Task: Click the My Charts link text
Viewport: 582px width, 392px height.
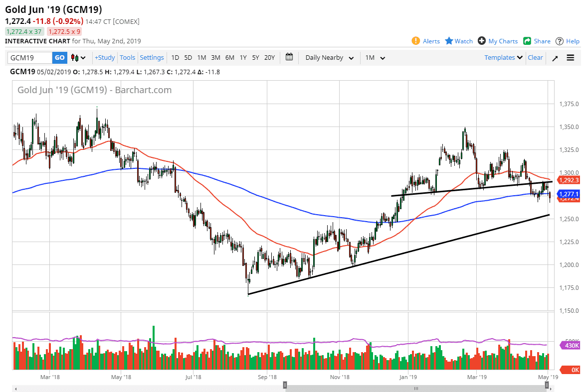Action: click(503, 41)
